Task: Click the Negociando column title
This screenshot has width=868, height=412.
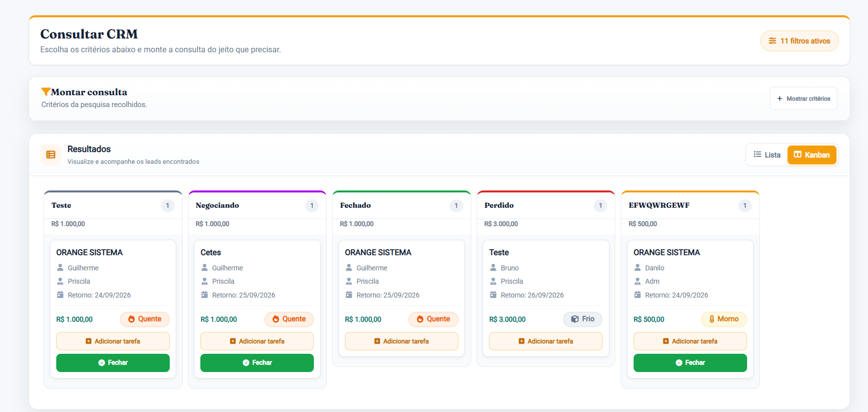Action: [217, 205]
